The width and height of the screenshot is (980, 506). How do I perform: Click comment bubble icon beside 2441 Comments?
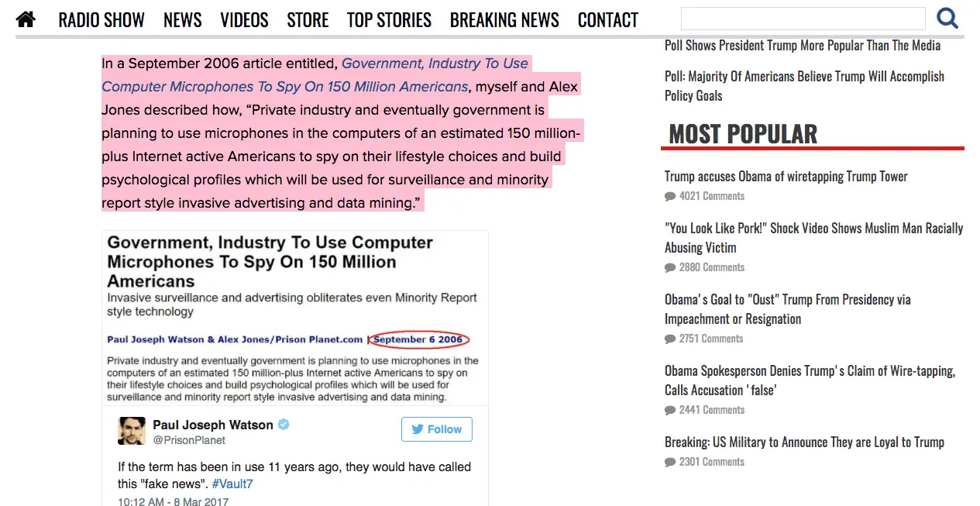670,411
